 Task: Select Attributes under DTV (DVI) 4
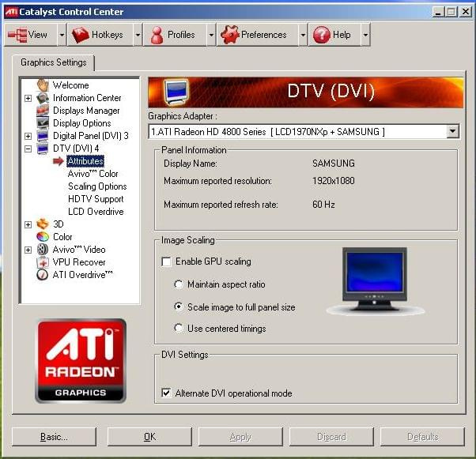pyautogui.click(x=85, y=161)
